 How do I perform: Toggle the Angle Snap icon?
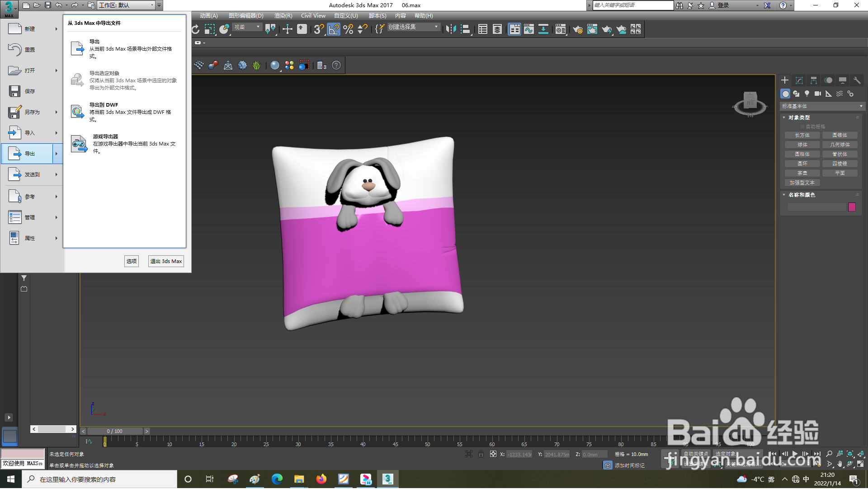point(333,29)
